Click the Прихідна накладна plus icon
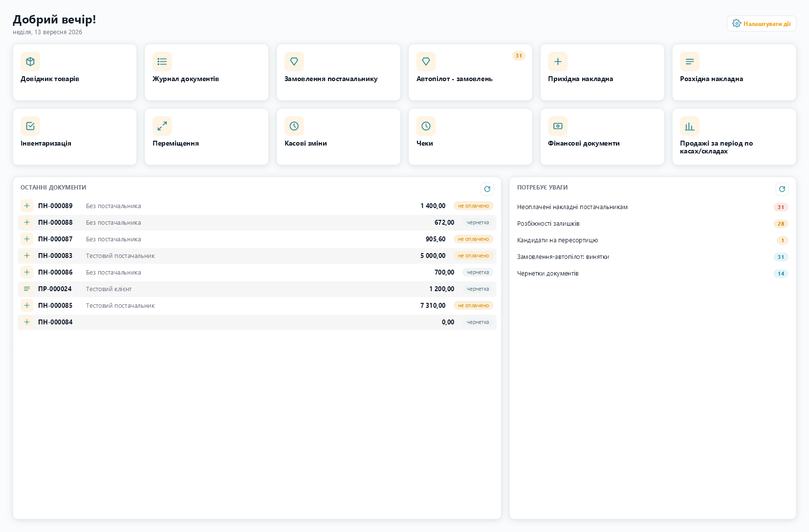The height and width of the screenshot is (532, 809). (x=558, y=62)
